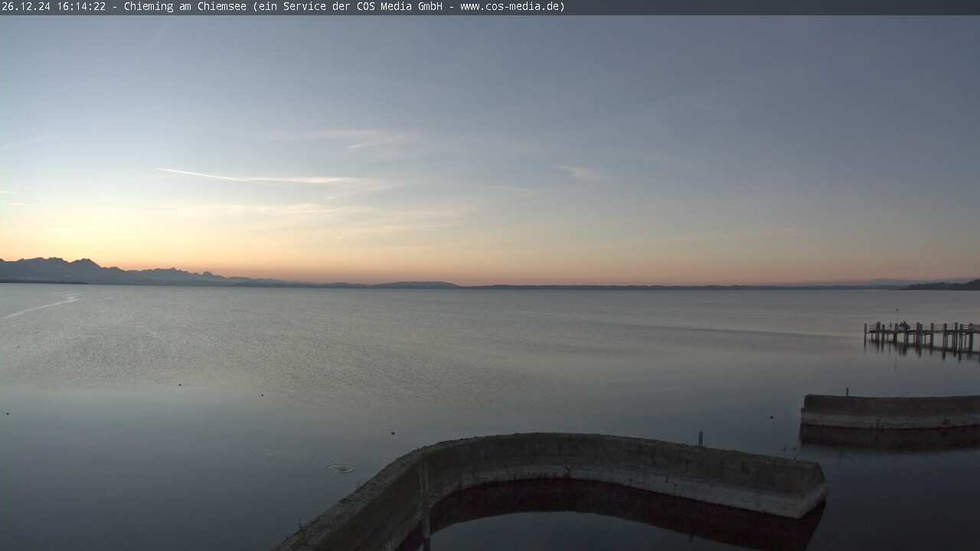The image size is (980, 551).
Task: Click the small post on the right wall
Action: point(847,392)
